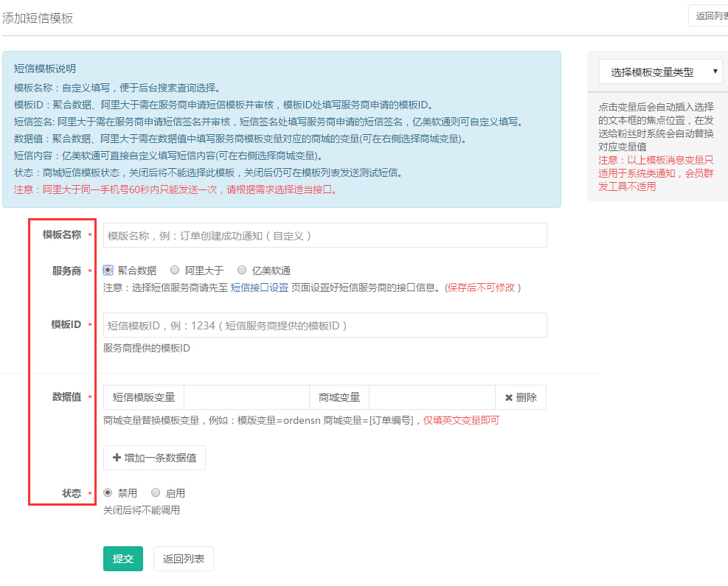
Task: Focus the 模板名称 text field
Action: (x=325, y=235)
